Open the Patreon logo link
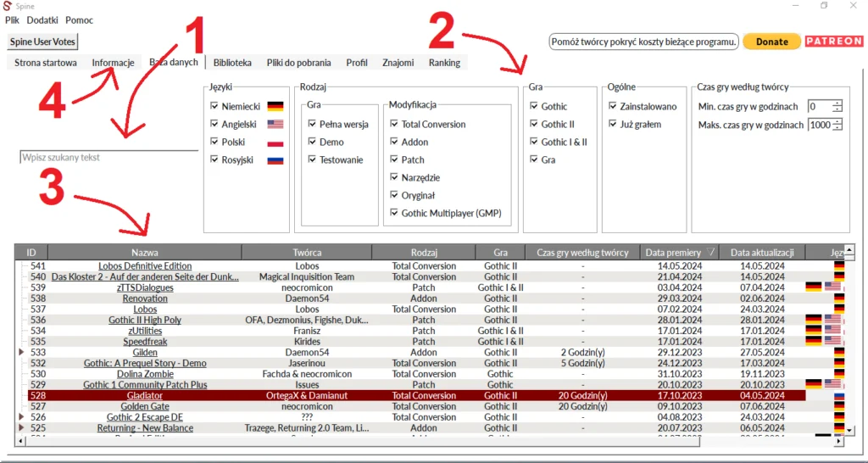This screenshot has height=463, width=868. pyautogui.click(x=834, y=41)
